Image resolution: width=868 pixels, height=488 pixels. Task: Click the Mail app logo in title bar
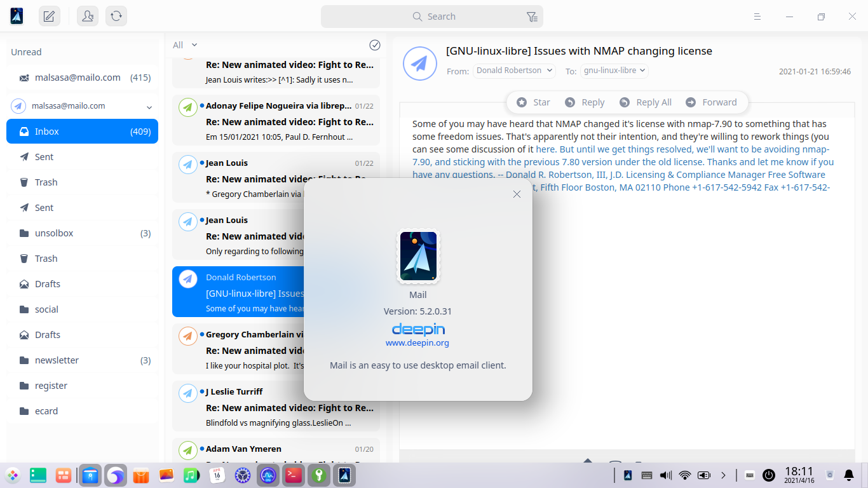point(17,17)
